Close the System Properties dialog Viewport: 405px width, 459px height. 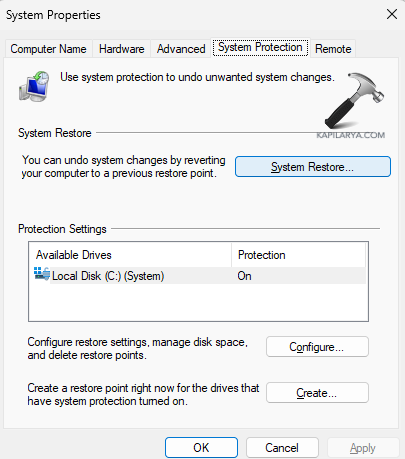(392, 14)
